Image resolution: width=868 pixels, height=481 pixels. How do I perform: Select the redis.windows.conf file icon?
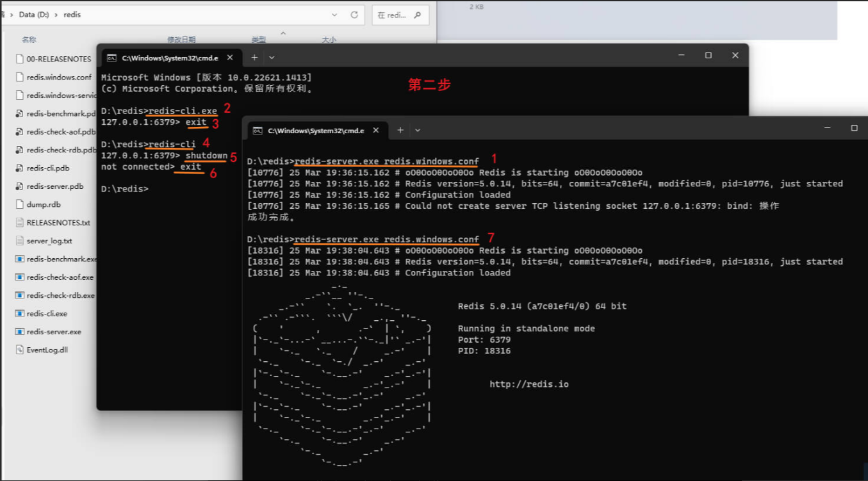point(20,77)
